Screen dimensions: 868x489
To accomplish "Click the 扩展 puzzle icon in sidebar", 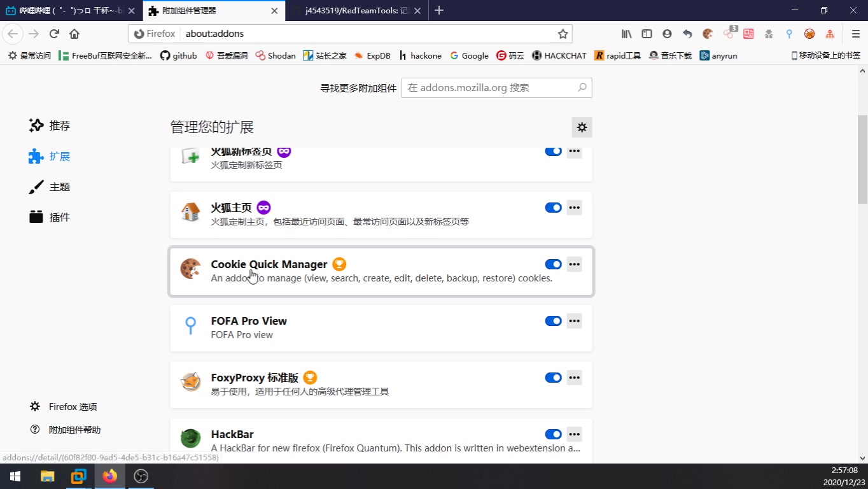I will click(36, 156).
